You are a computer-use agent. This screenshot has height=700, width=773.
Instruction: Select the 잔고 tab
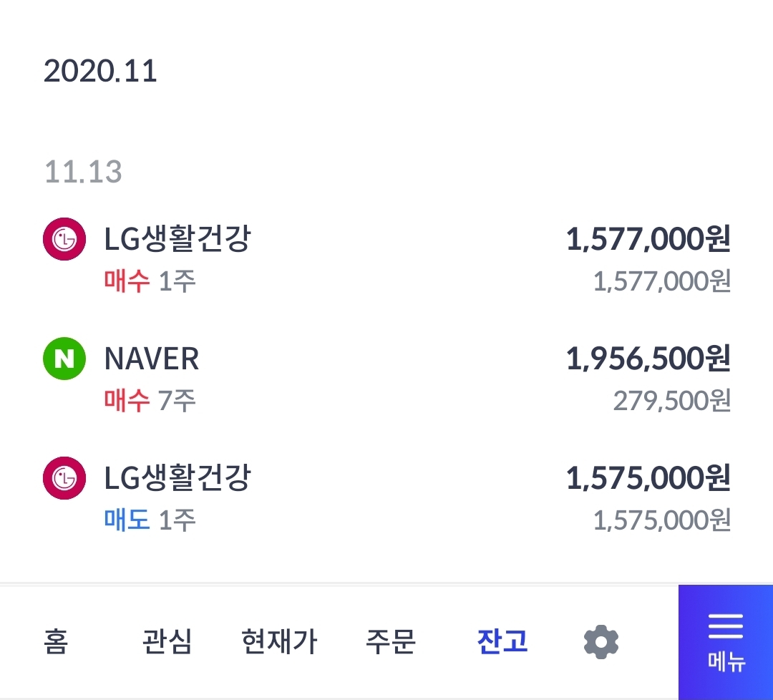(502, 642)
